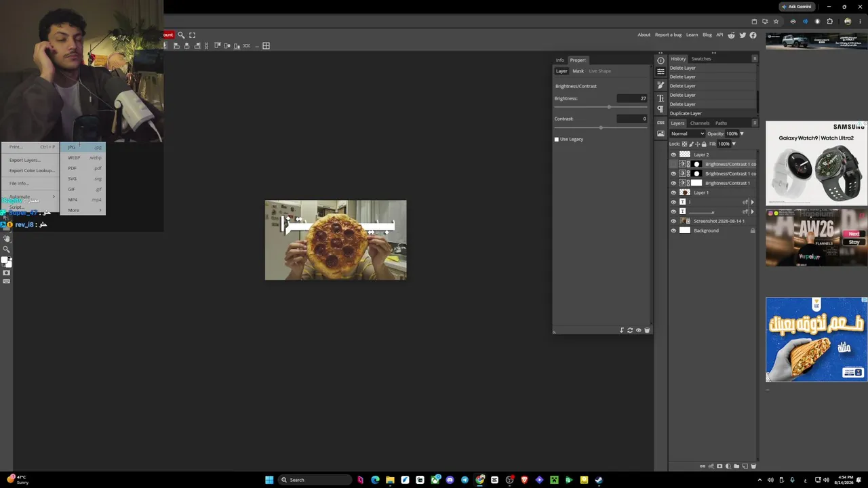
Task: Select Export Layers... in the File menu
Action: [x=31, y=160]
